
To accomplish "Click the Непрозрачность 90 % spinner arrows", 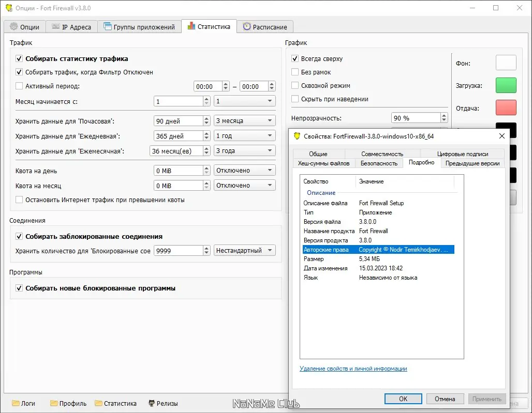I will click(444, 118).
